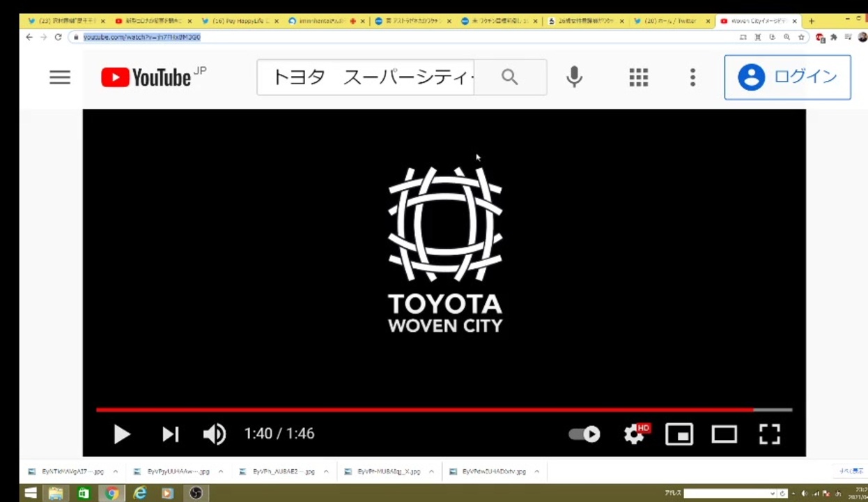Reload the current page
This screenshot has height=502, width=868.
coord(58,37)
